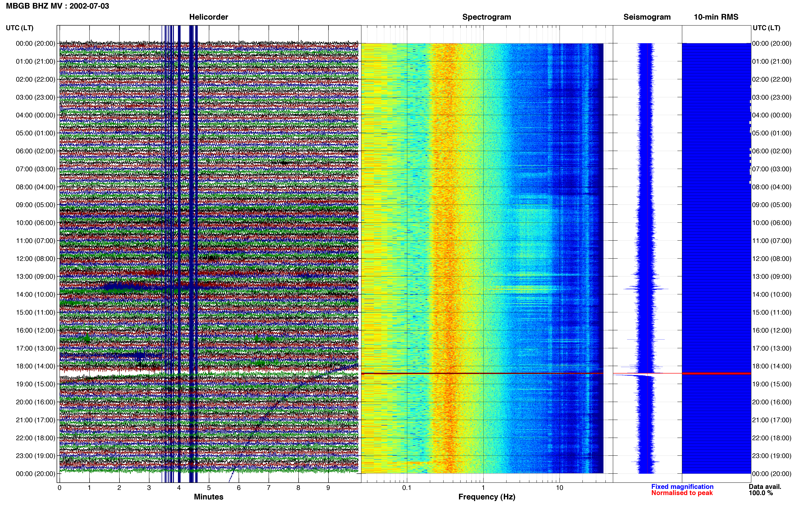
Task: Click right-side time label 21:00 (17:00)
Action: (x=772, y=420)
